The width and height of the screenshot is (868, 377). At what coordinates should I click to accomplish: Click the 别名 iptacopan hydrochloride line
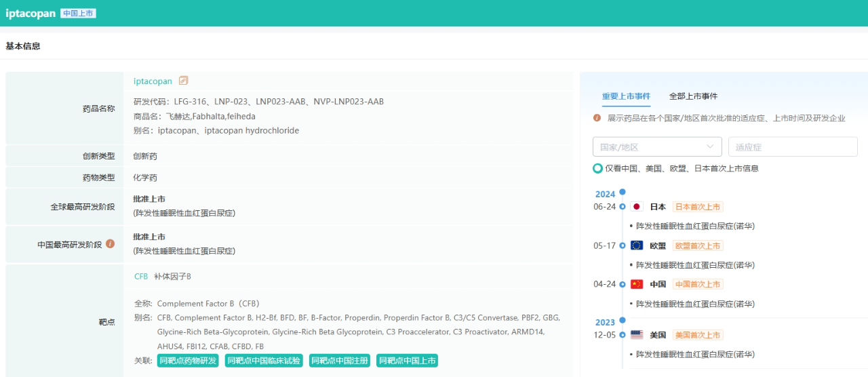[216, 130]
